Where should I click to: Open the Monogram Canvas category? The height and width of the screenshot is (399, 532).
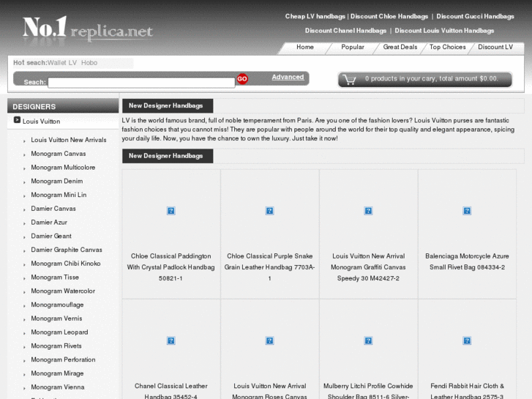point(59,154)
